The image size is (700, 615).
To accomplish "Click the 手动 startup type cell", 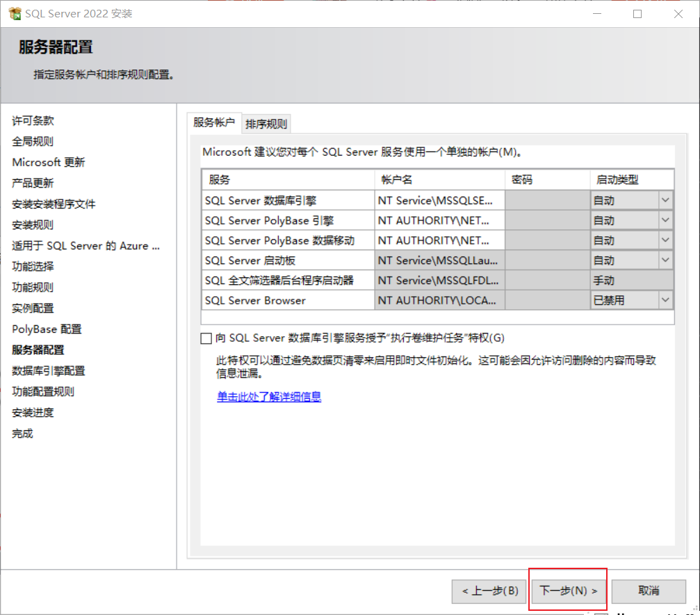I will [x=632, y=280].
